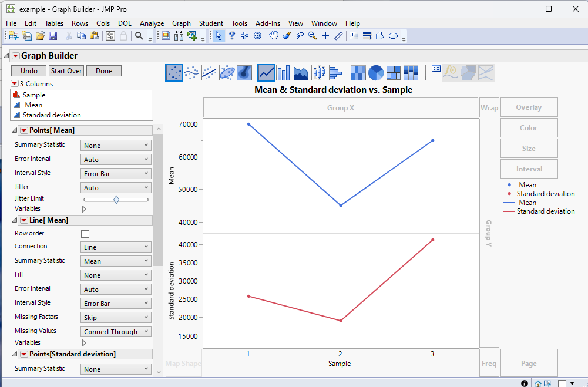588x387 pixels.
Task: Select the Magnifier zoom tool in toolbar
Action: coord(312,36)
